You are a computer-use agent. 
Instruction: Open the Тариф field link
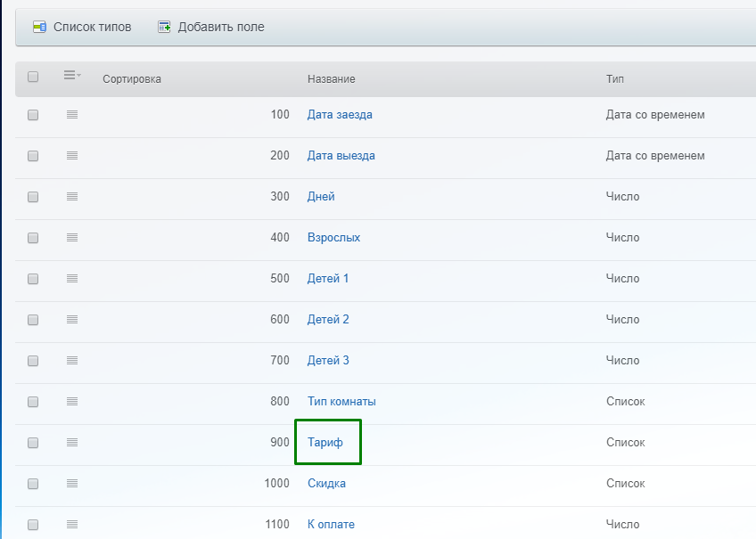coord(325,443)
